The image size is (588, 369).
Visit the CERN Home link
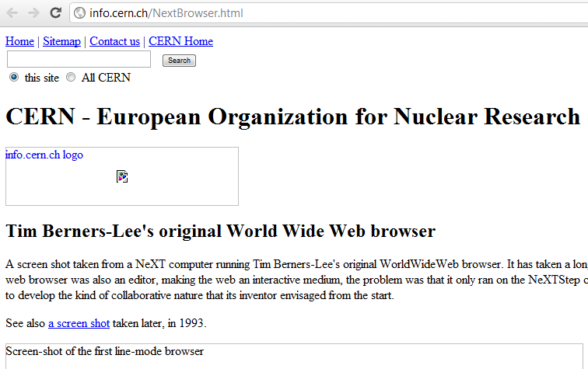[x=180, y=41]
